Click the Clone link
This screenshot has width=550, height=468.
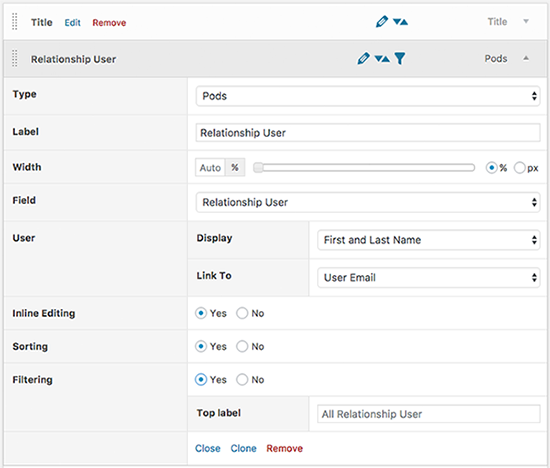click(x=243, y=448)
